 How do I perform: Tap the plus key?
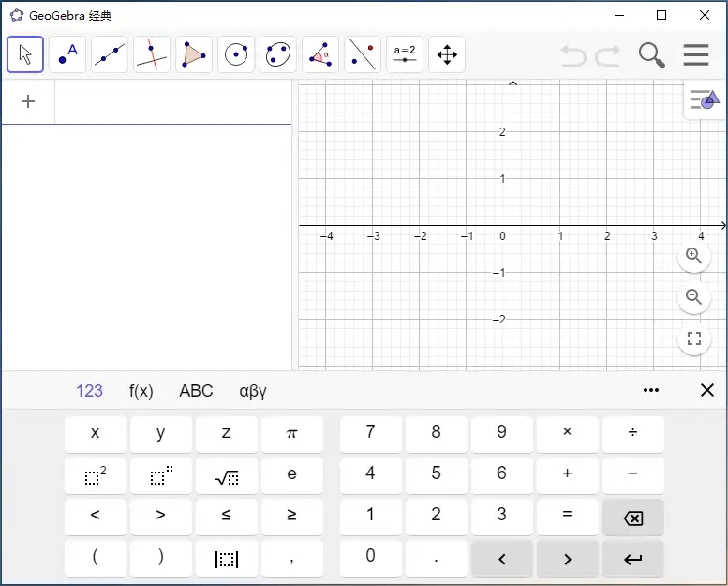tap(568, 475)
